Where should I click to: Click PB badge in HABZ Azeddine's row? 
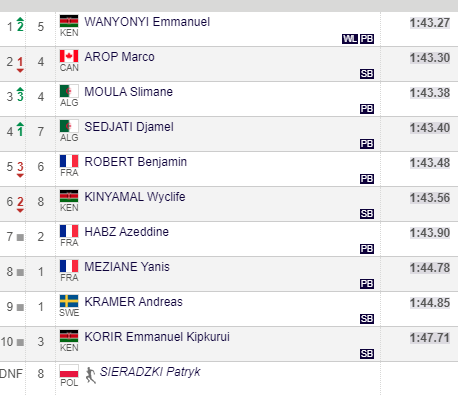coord(367,249)
